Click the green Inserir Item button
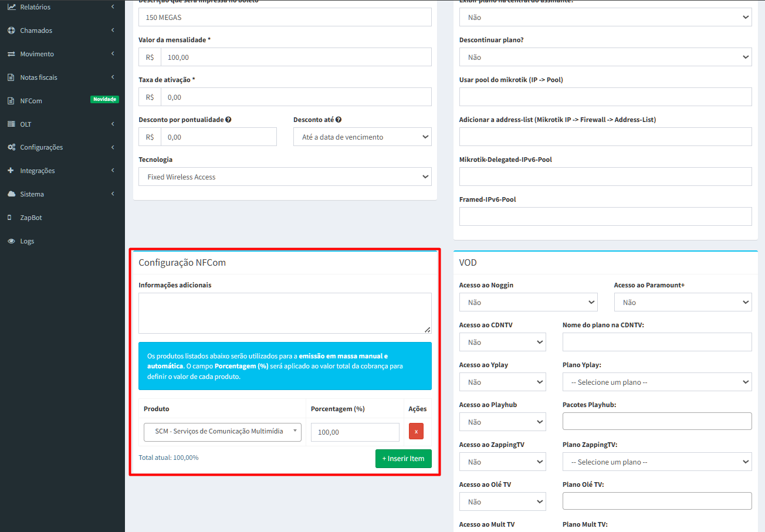Image resolution: width=765 pixels, height=532 pixels. click(x=403, y=459)
